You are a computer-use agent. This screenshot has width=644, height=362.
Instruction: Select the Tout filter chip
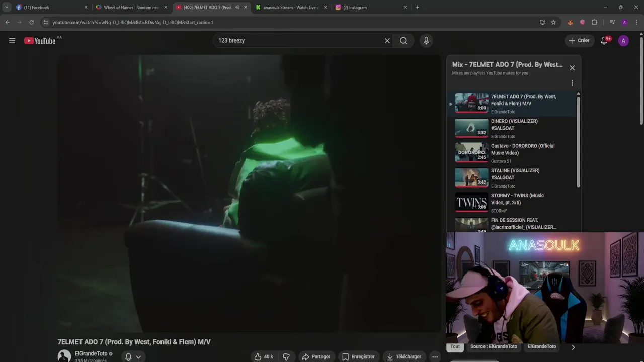point(455,346)
